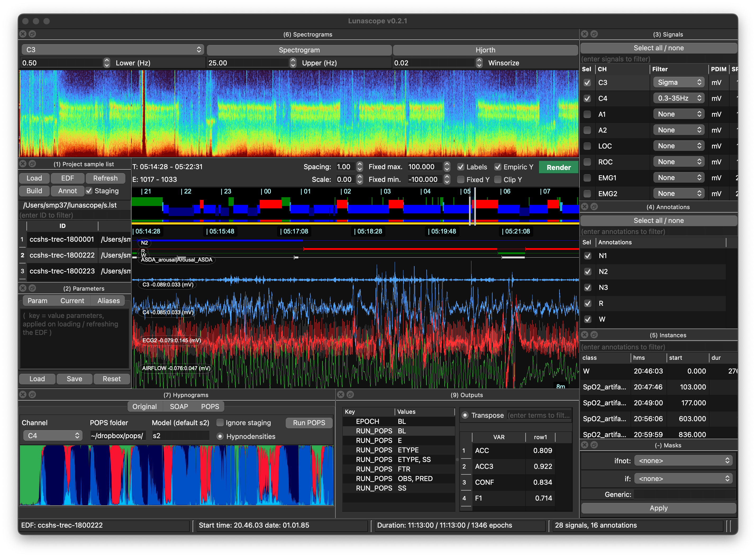Close the Hypnograms panel X icon

point(22,394)
